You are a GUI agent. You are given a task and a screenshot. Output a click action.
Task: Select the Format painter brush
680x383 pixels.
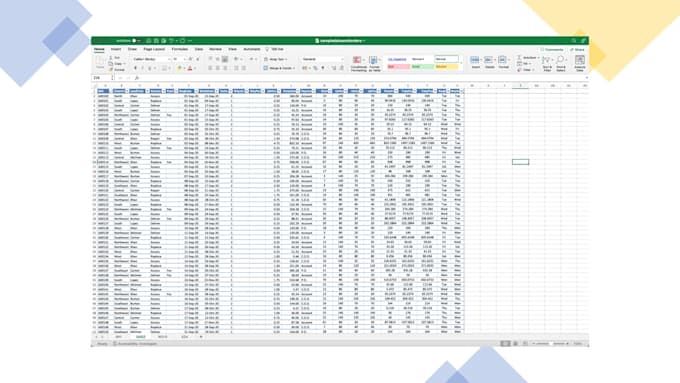[111, 69]
